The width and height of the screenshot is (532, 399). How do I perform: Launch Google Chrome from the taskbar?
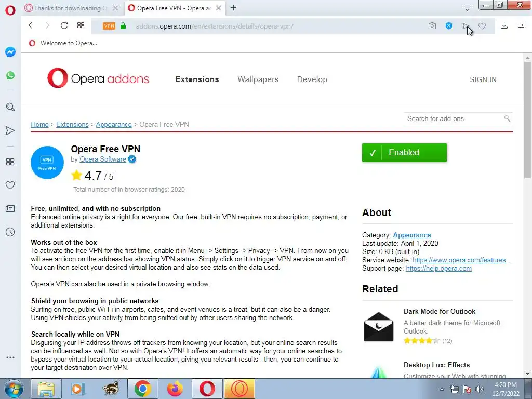click(142, 389)
